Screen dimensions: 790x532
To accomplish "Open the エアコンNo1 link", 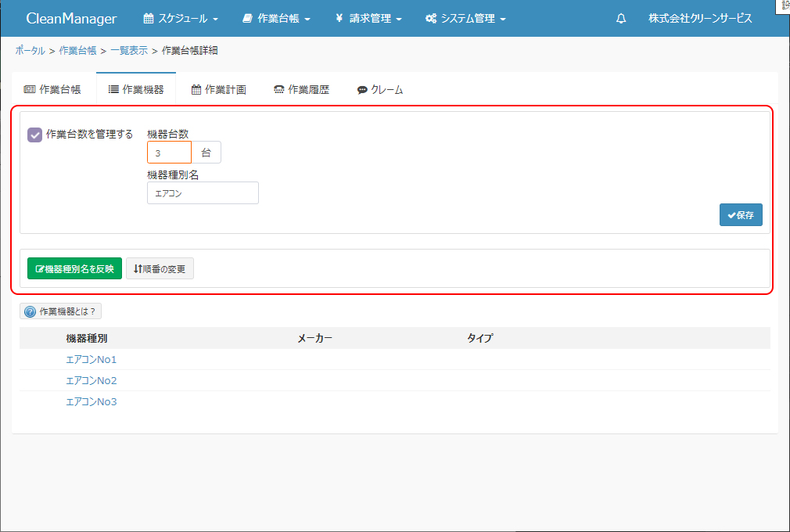I will (92, 360).
